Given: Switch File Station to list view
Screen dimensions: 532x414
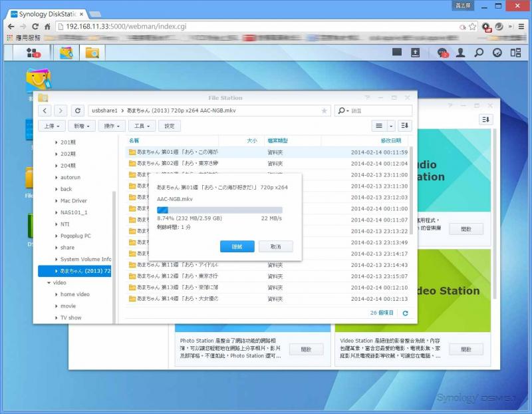Looking at the screenshot, I should 379,126.
